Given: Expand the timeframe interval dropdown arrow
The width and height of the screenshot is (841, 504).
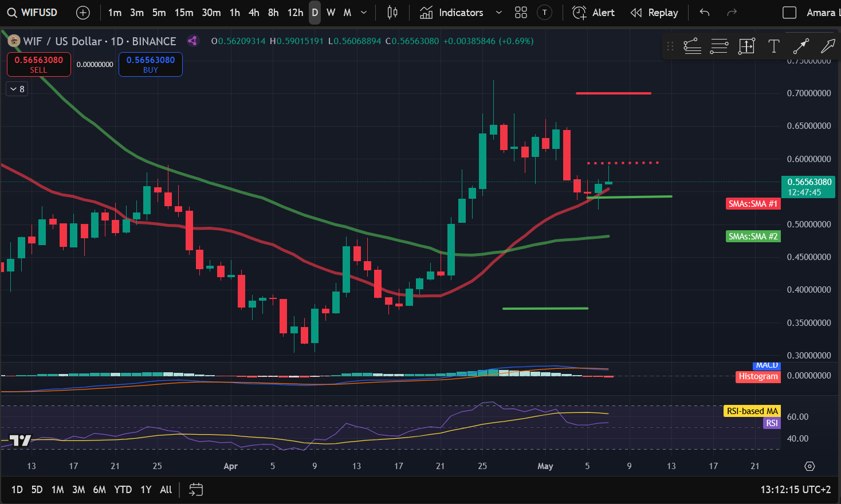Looking at the screenshot, I should coord(364,13).
